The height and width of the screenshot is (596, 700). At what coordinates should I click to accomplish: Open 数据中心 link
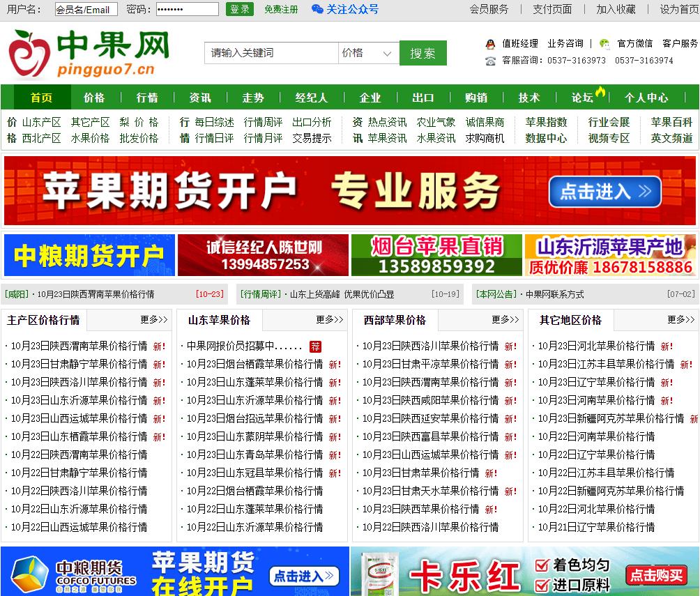click(546, 139)
